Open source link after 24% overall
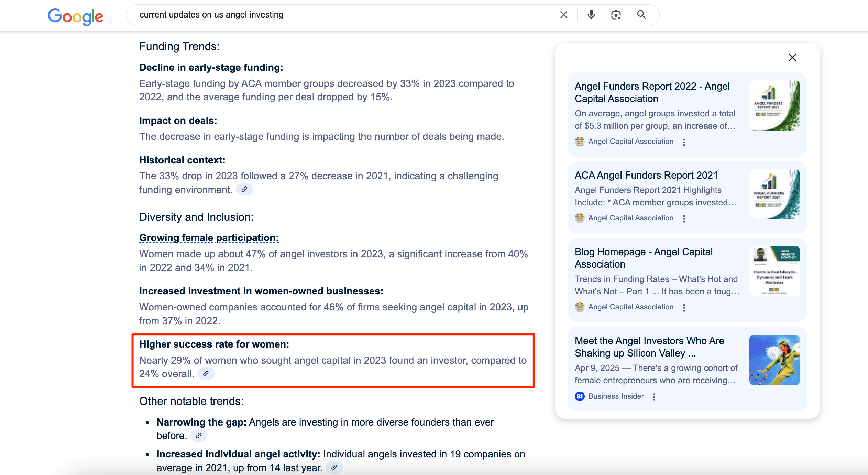 coord(206,374)
